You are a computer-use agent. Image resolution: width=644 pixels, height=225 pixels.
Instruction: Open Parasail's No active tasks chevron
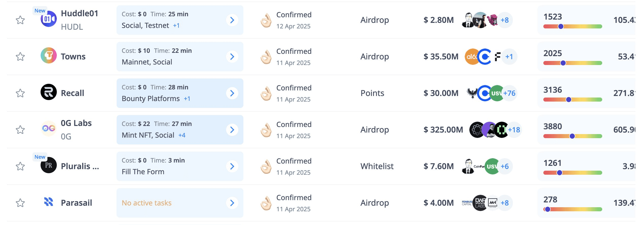point(232,203)
